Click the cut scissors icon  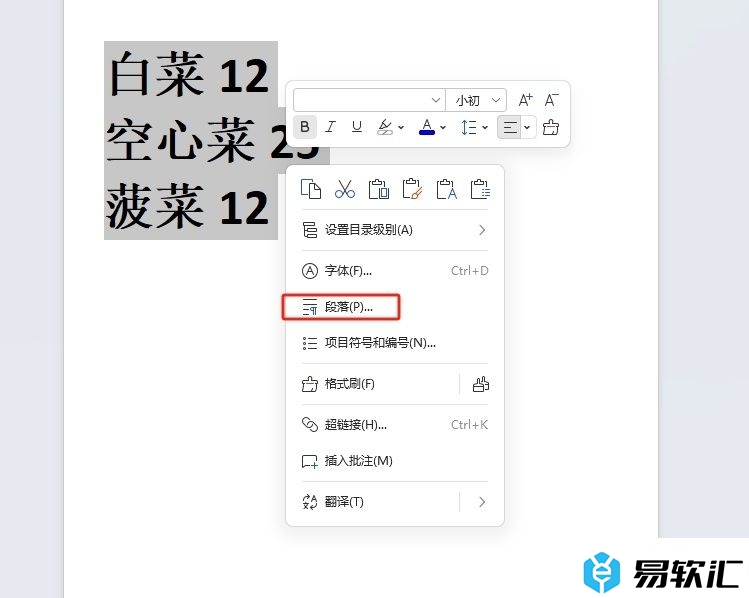344,189
